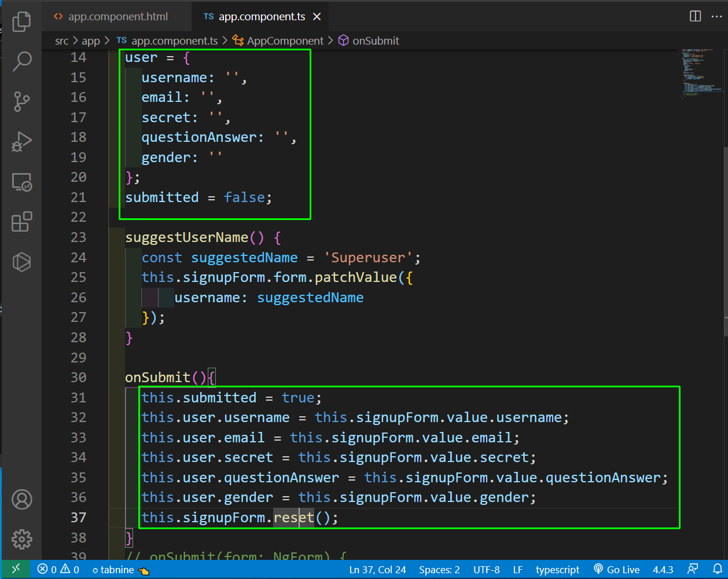Open the editor More Actions ellipsis
This screenshot has width=728, height=579.
(x=716, y=16)
